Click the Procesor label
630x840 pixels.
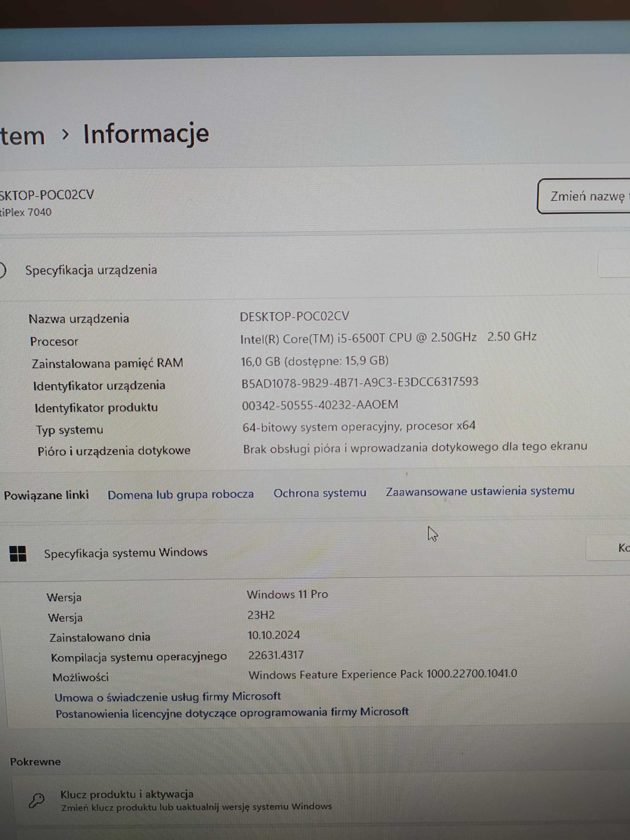pyautogui.click(x=54, y=342)
